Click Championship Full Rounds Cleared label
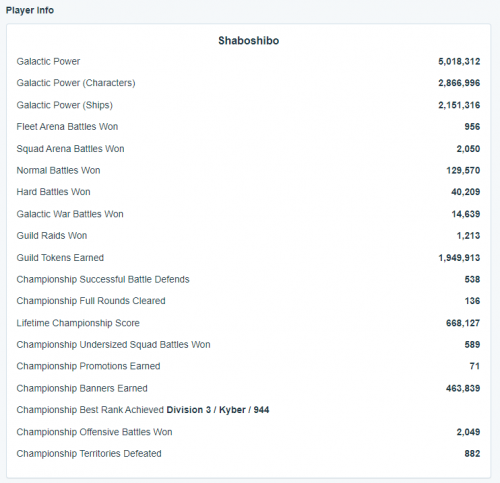The height and width of the screenshot is (483, 500). tap(91, 301)
